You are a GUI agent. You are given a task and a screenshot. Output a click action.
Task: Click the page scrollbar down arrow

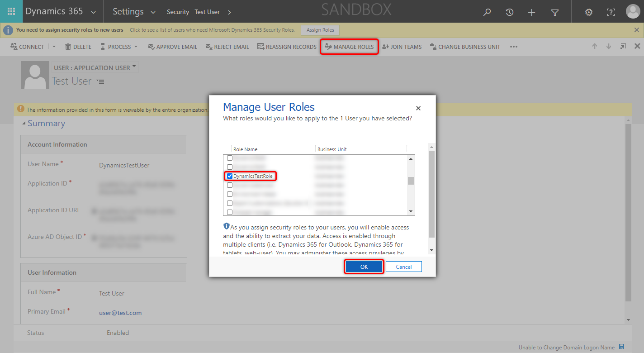coord(628,320)
